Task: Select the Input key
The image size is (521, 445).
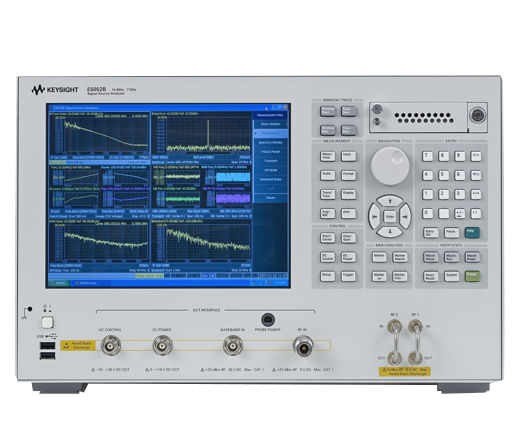Action: click(x=349, y=156)
